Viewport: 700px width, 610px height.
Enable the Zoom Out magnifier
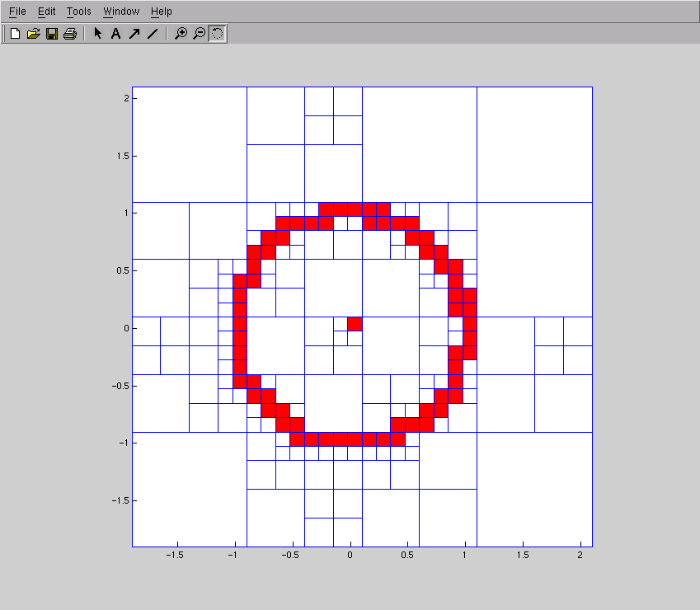(x=199, y=34)
